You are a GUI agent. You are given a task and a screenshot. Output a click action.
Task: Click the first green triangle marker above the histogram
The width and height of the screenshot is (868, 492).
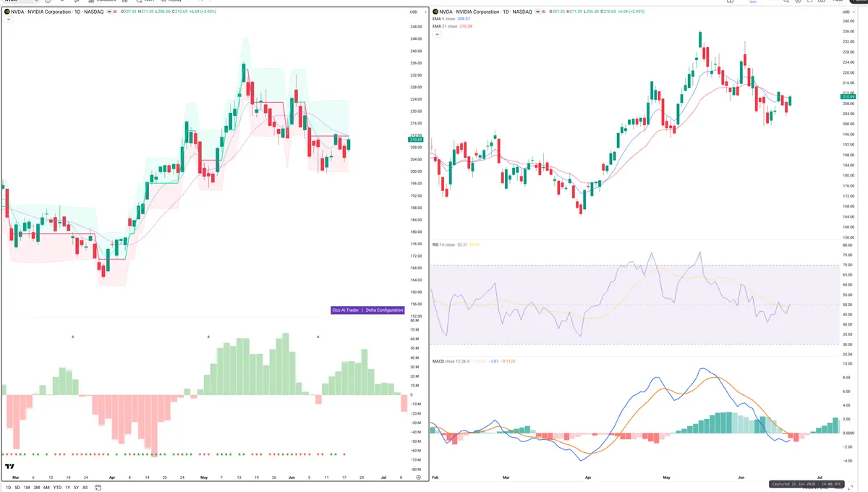click(x=73, y=336)
